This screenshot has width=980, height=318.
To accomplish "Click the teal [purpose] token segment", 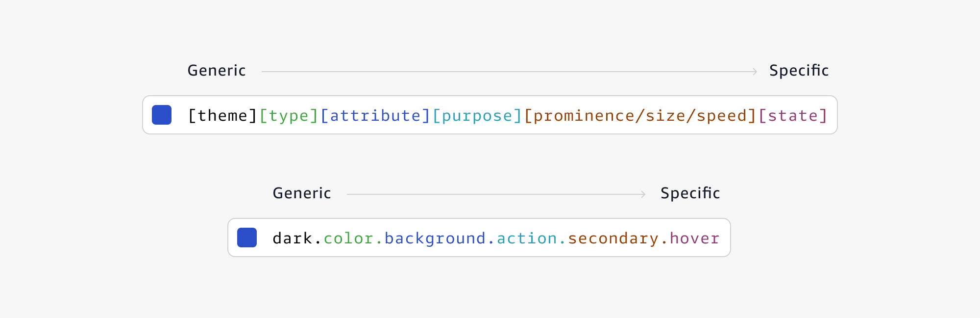I will coord(477,116).
